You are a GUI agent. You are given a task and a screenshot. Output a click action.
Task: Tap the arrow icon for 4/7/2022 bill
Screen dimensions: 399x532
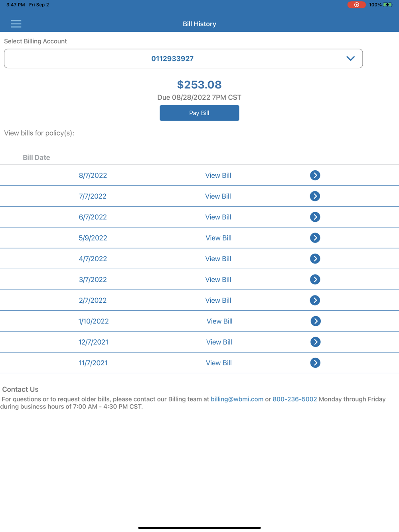pos(315,259)
